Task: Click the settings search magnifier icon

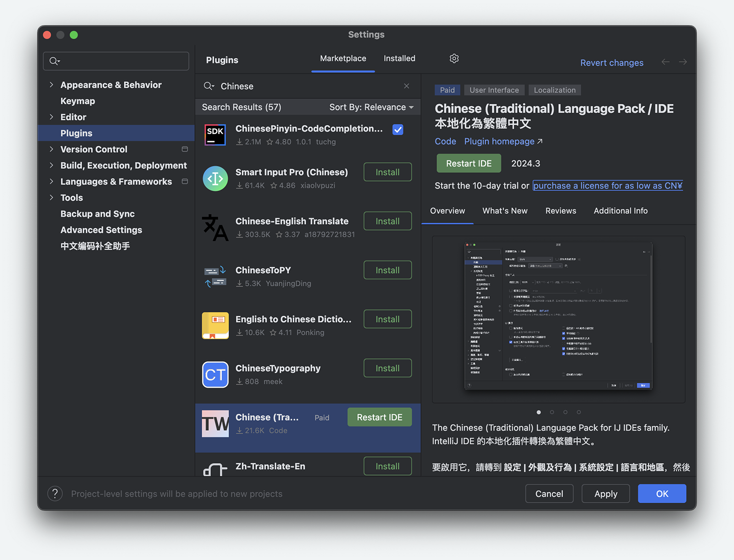Action: [54, 61]
